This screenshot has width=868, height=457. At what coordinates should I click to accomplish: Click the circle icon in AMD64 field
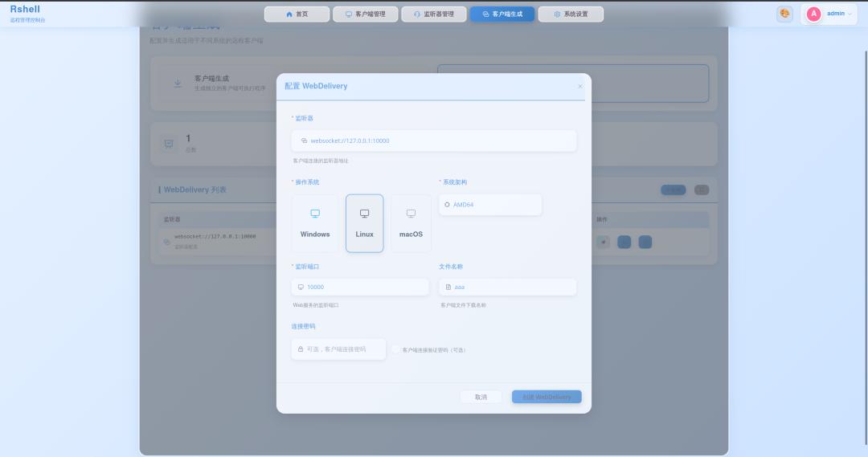click(448, 205)
